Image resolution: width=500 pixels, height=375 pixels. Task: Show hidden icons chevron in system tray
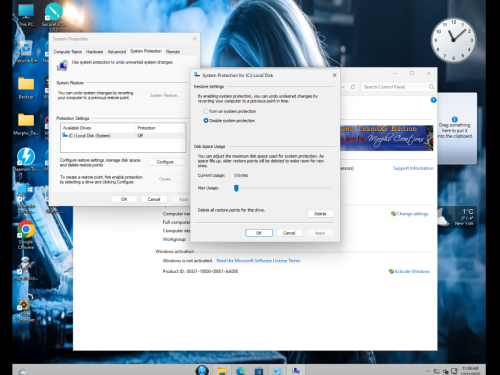[x=427, y=371]
